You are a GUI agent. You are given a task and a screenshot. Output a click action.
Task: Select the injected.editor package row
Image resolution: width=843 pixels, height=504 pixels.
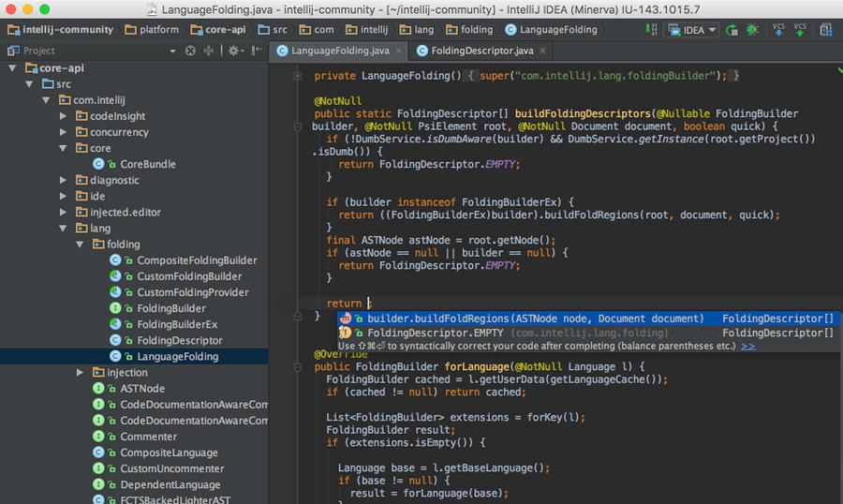[x=134, y=213]
